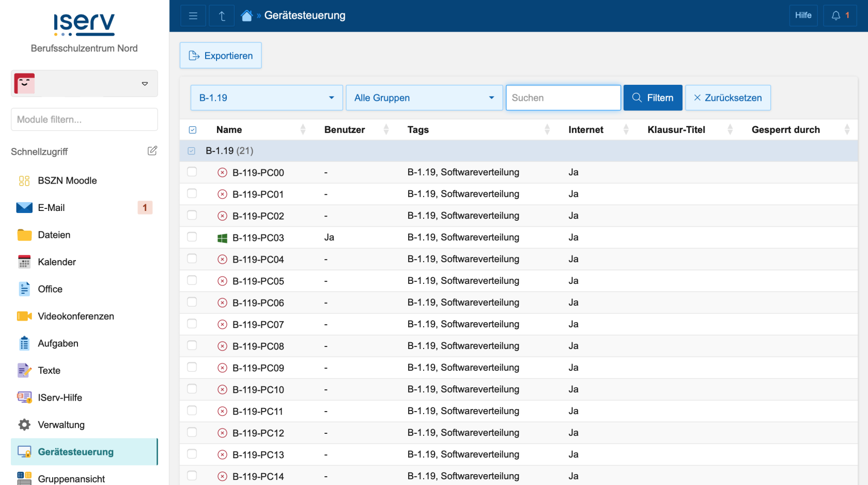Sort table by Gesperrt durch column
The height and width of the screenshot is (485, 868).
pos(800,130)
